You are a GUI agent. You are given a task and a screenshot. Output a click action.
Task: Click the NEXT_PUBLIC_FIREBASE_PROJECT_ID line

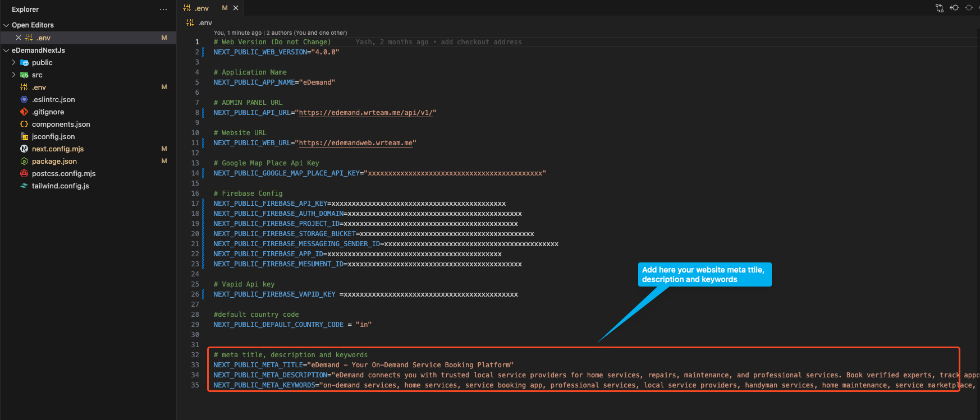365,224
